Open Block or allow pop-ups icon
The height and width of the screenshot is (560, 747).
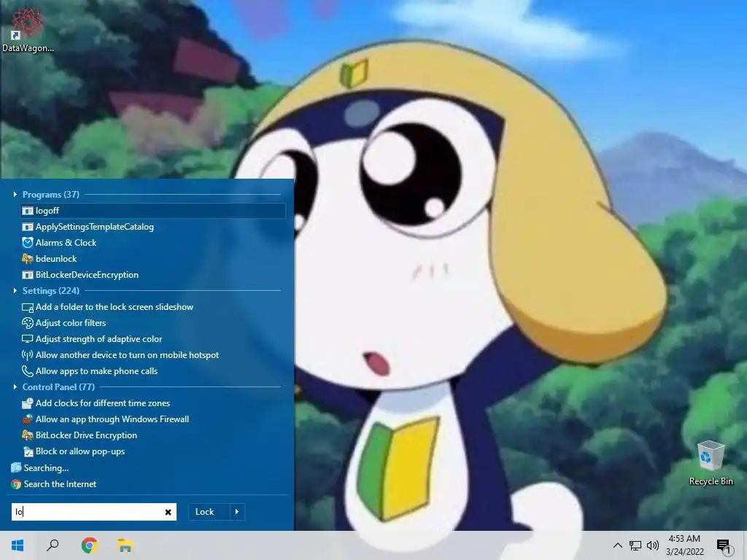click(x=28, y=451)
